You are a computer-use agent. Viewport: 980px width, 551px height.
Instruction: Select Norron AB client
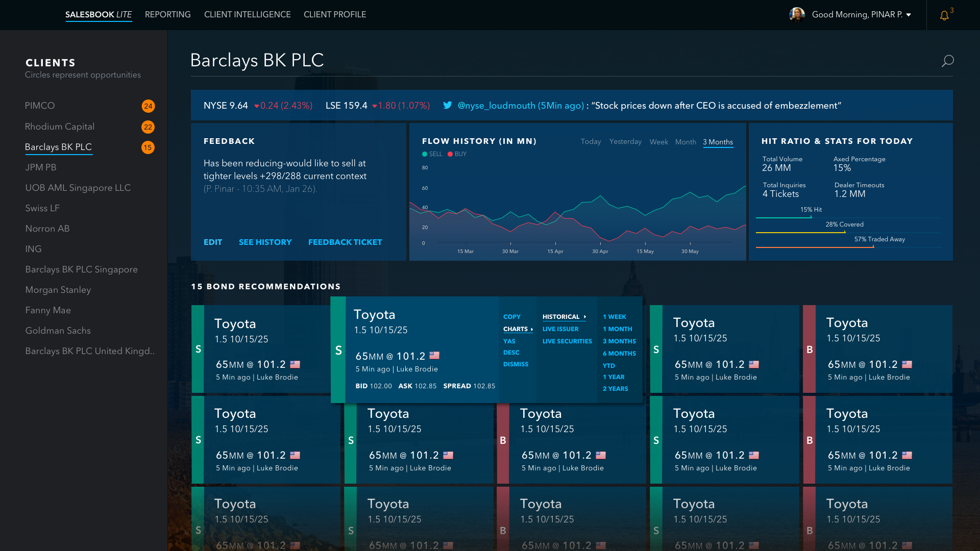[47, 229]
